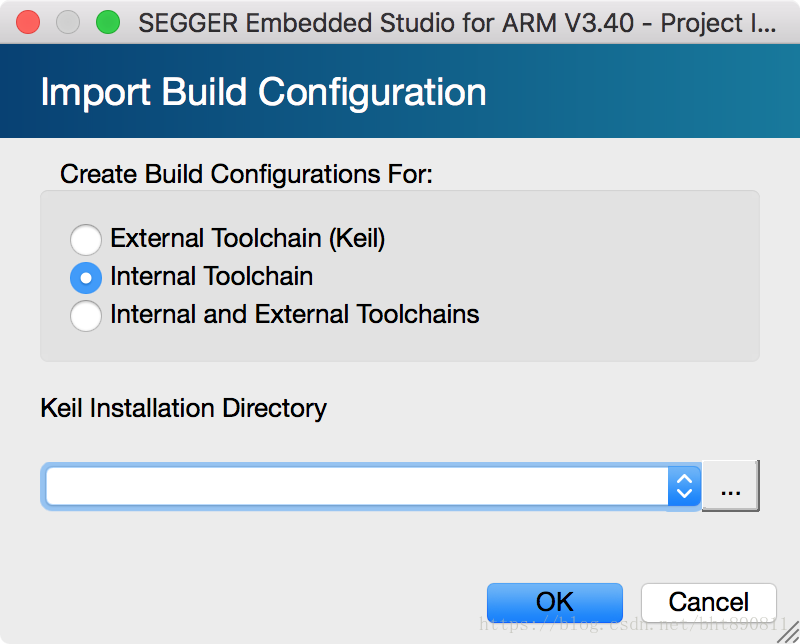Click the Internal and External Toolchains label

pyautogui.click(x=294, y=314)
